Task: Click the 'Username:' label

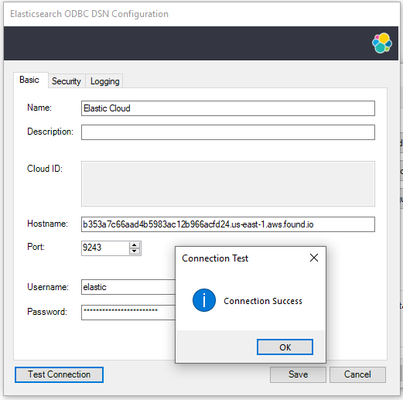Action: coord(48,287)
